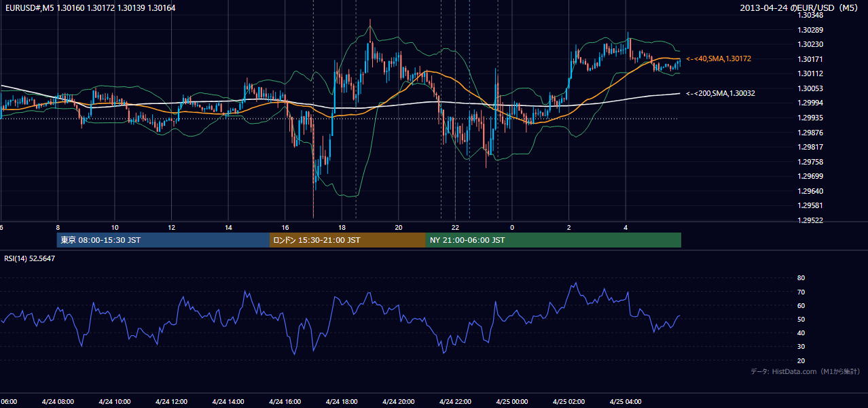Click hour tick 14 below the price chart

[x=229, y=227]
